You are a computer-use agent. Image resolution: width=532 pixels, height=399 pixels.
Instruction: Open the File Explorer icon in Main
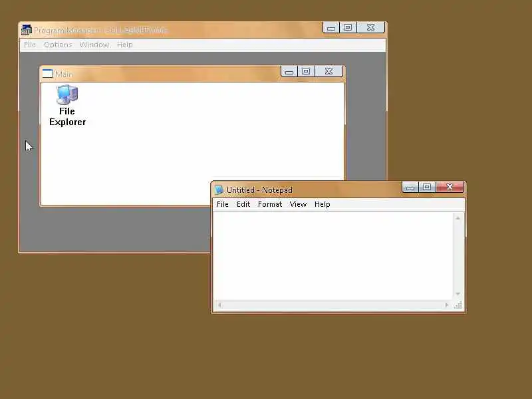point(67,106)
